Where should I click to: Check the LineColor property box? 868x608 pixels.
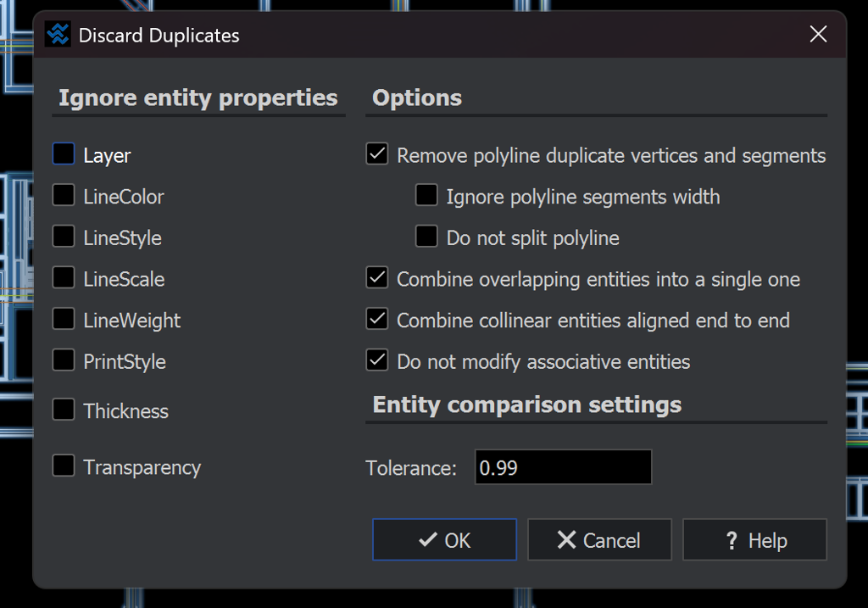[x=64, y=196]
